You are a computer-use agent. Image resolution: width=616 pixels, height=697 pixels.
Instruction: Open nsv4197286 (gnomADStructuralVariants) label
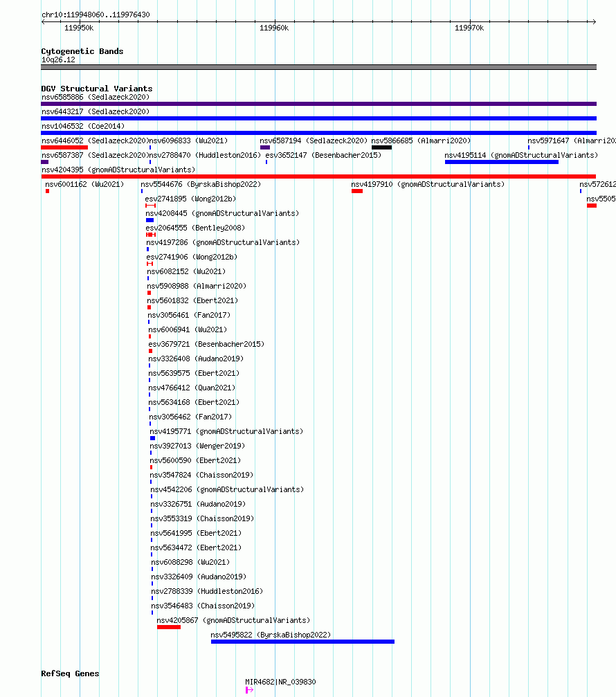(x=223, y=243)
